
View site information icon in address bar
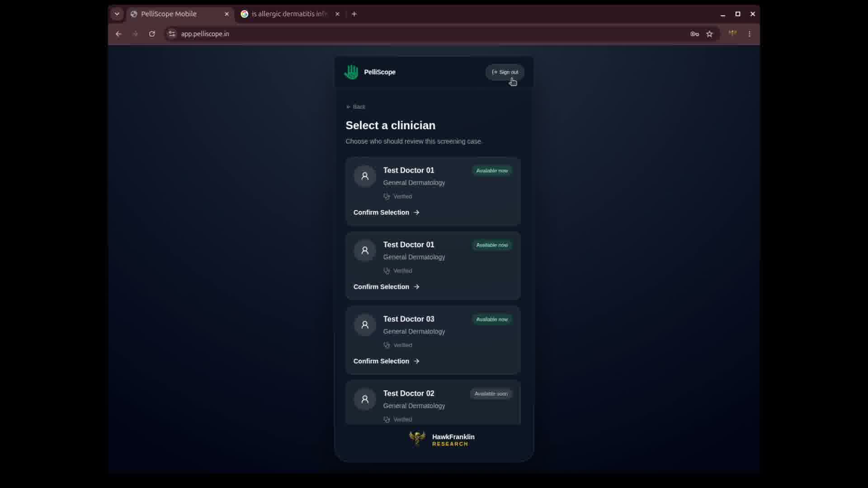[172, 34]
